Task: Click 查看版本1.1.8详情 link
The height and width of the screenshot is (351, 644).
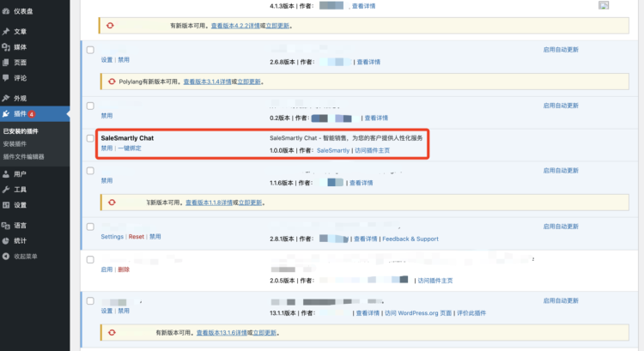Action: (x=209, y=203)
